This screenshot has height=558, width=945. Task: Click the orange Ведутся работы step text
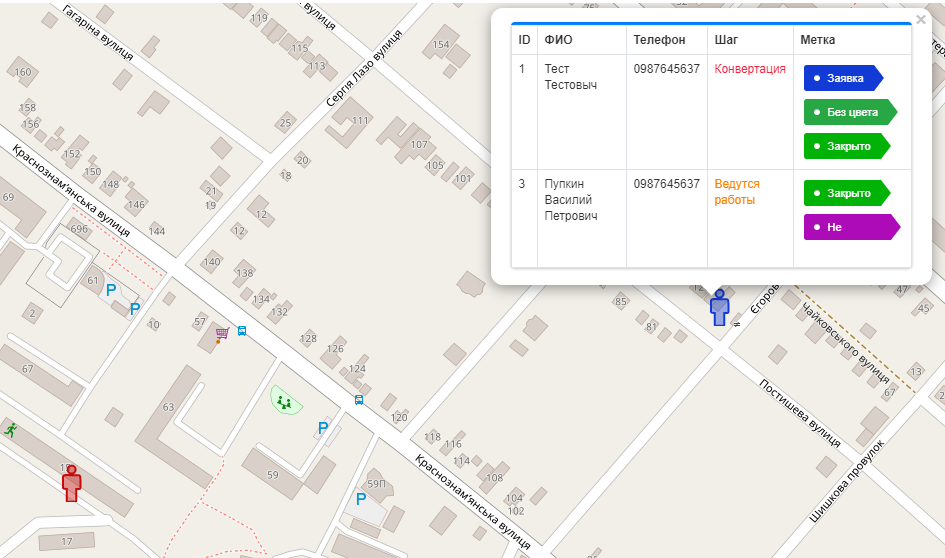click(x=736, y=192)
